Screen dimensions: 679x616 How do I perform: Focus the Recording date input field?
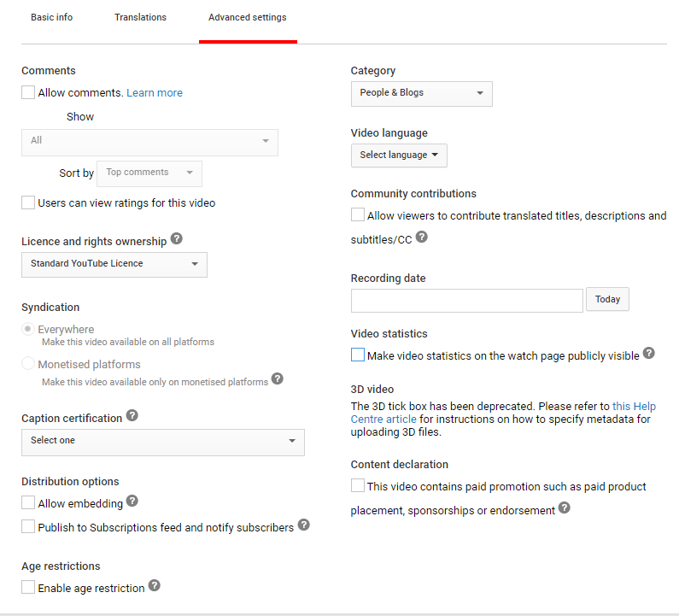[x=467, y=301]
